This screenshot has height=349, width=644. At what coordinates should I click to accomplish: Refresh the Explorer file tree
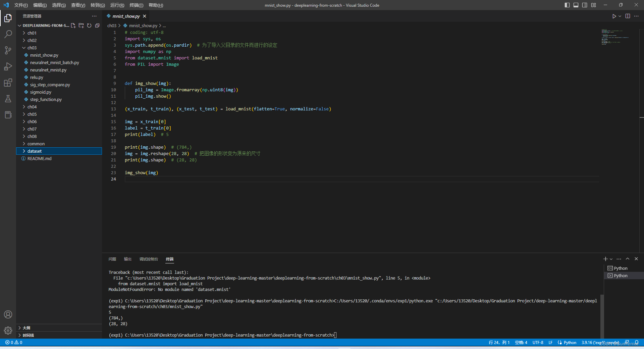pos(89,26)
